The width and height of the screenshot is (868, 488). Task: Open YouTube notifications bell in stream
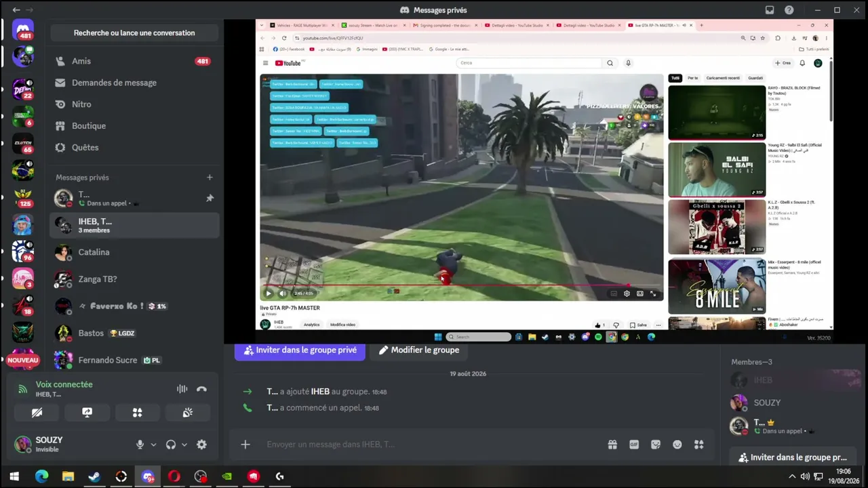(802, 63)
